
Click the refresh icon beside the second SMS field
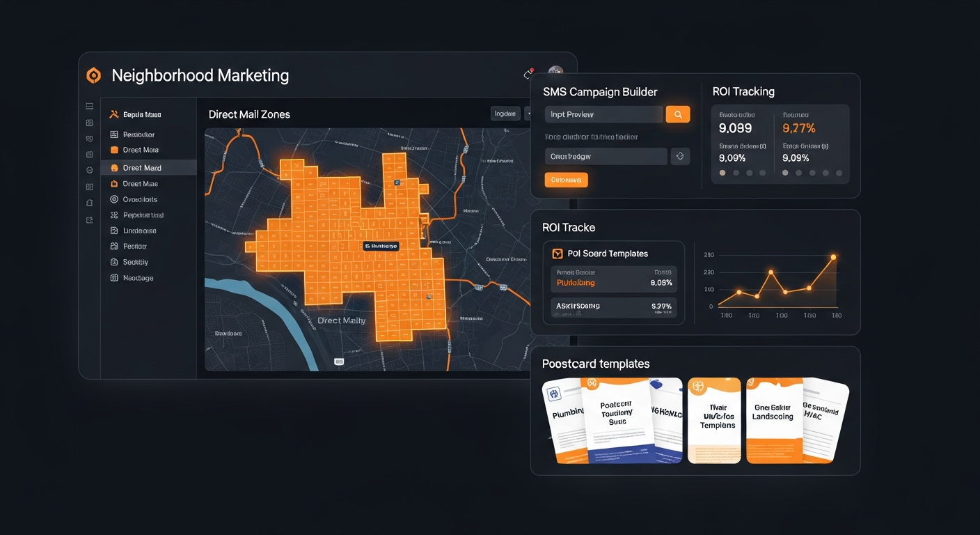tap(680, 156)
